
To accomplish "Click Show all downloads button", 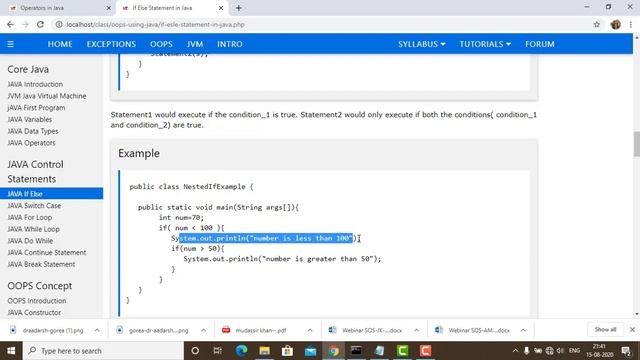I will (x=605, y=329).
